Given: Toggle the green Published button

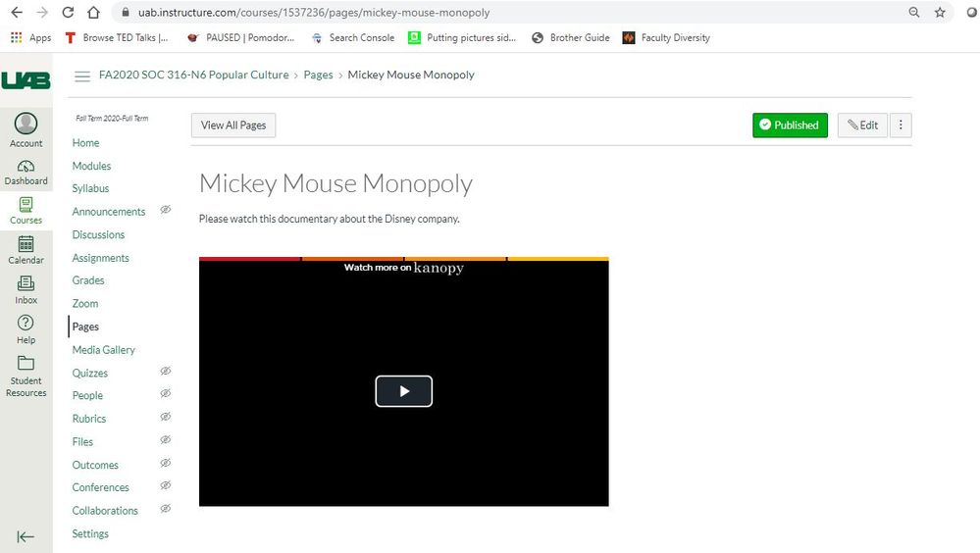Looking at the screenshot, I should click(790, 126).
